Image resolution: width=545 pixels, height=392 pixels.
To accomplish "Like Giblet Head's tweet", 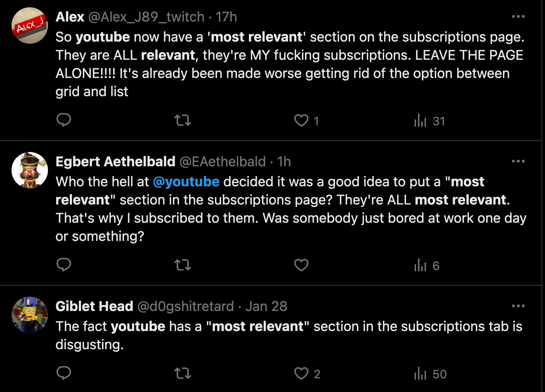I will tap(301, 373).
